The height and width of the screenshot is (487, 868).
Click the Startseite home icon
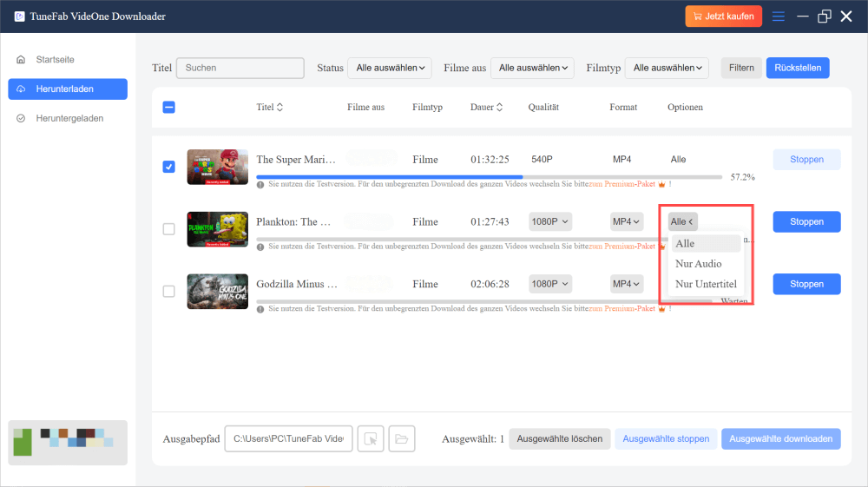pos(21,59)
